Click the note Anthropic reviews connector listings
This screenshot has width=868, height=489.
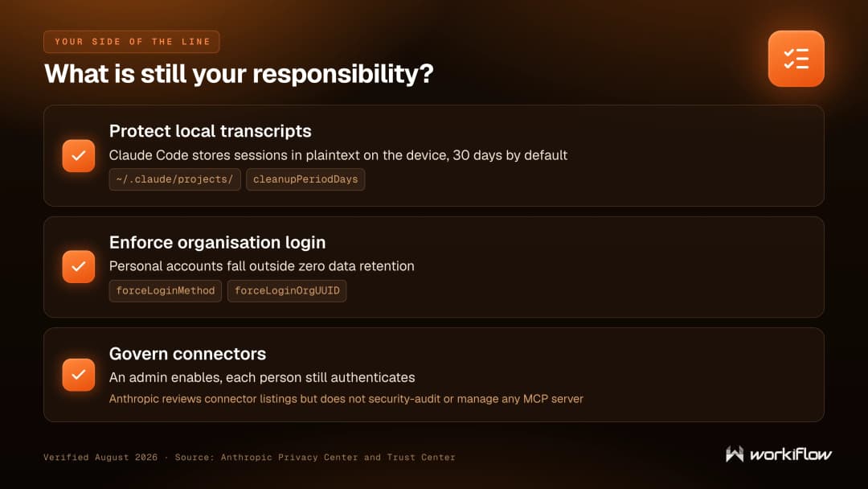coord(346,399)
